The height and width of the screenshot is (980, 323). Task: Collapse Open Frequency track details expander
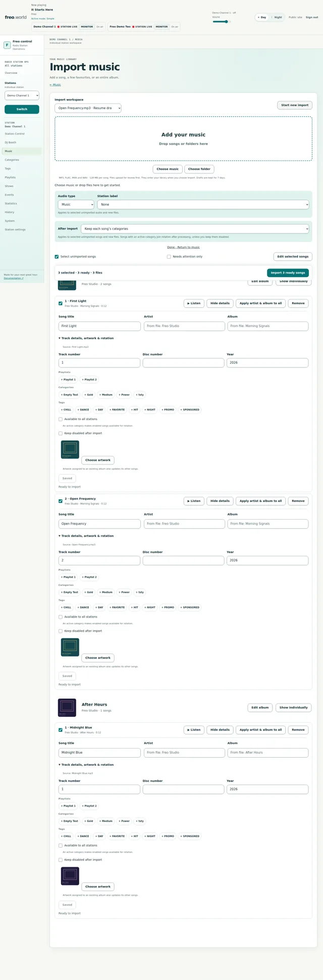click(x=86, y=536)
